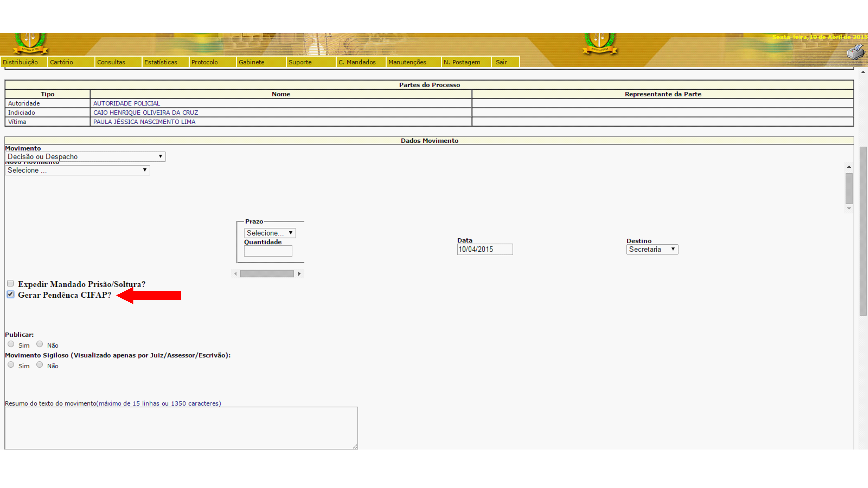Expand the Novo Movimento Selecione dropdown

coord(78,170)
